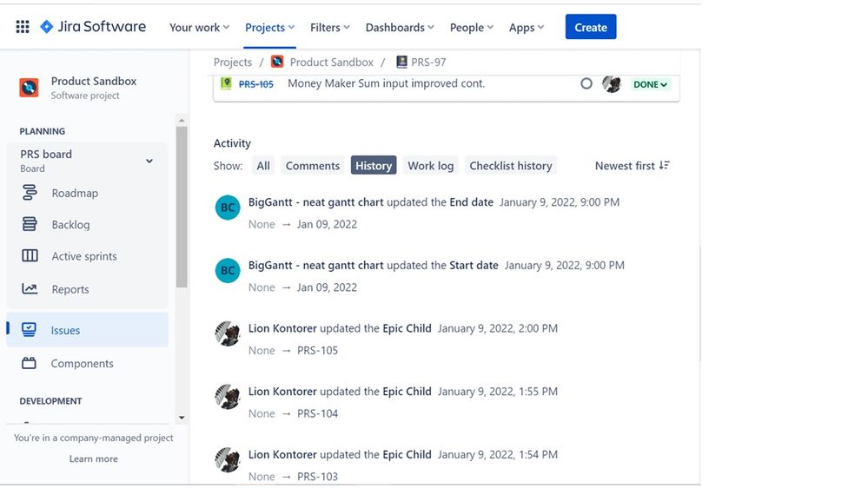Select the History activity tab
Image resolution: width=868 pixels, height=488 pixels.
click(x=374, y=166)
